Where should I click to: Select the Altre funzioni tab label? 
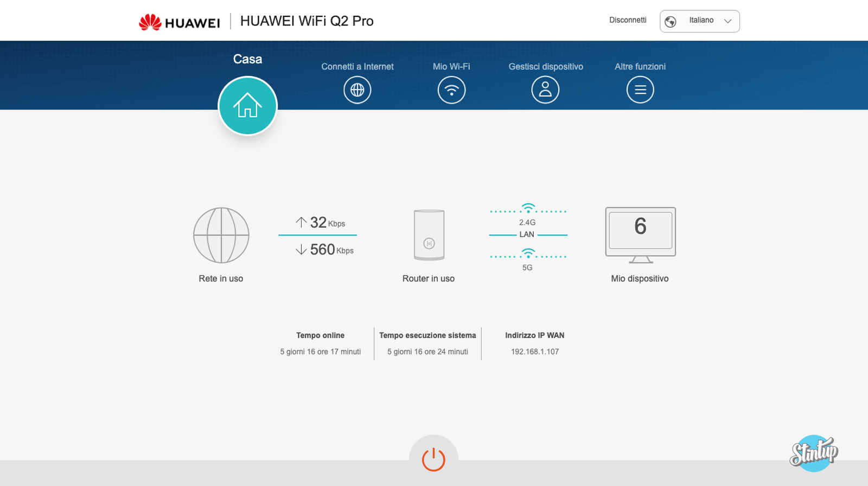[x=640, y=67]
